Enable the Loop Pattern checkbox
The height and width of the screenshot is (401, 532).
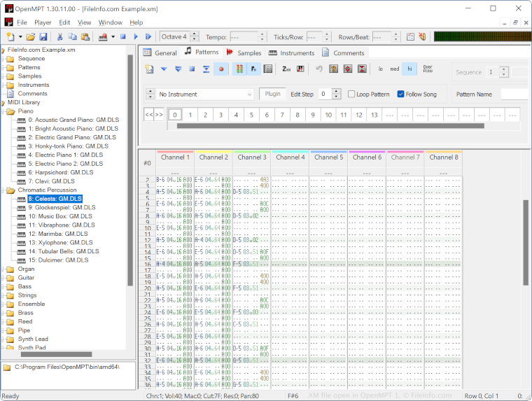click(352, 94)
